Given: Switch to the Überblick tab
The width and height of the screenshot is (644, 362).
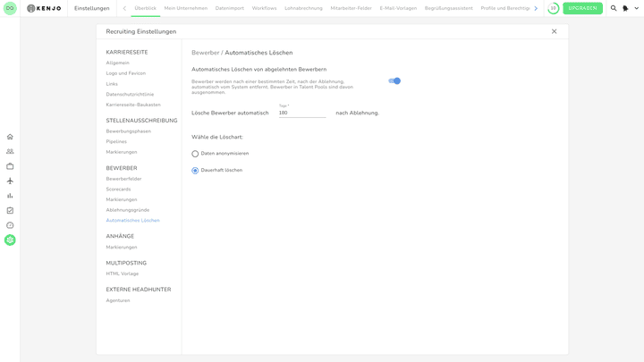Looking at the screenshot, I should click(x=146, y=8).
